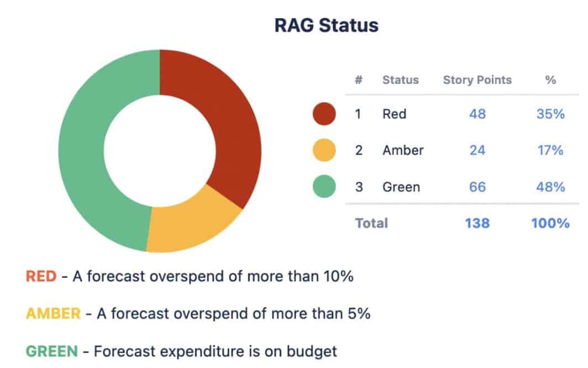Click the red legend color circle
Viewport: 588px width, 368px height.
pos(324,114)
